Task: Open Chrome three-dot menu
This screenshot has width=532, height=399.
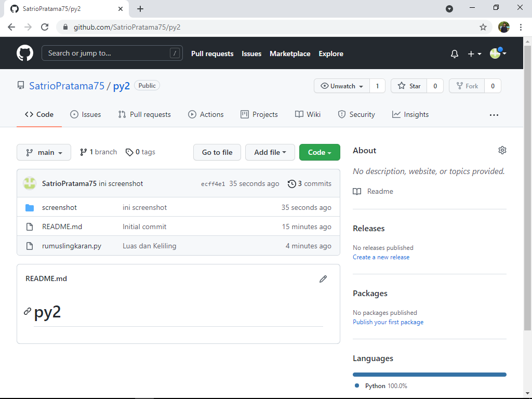Action: [x=521, y=27]
